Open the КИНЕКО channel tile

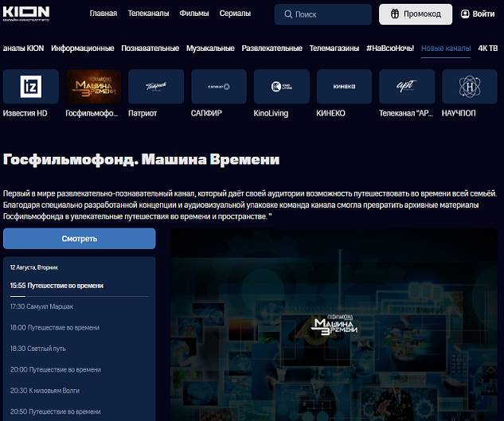[344, 87]
